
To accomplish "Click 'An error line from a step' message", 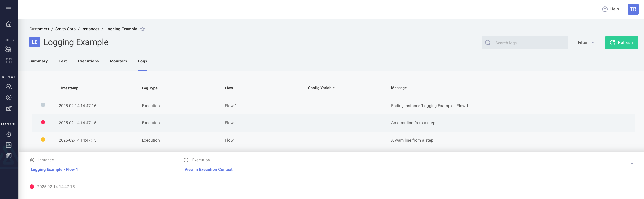I will pos(413,123).
